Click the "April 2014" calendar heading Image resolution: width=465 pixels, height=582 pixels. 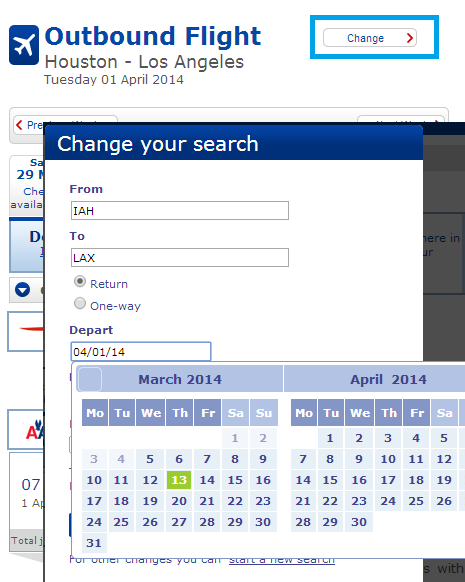[x=389, y=379]
